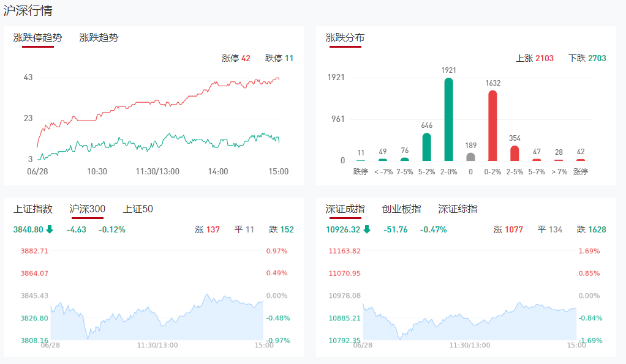Switch to the 创业板指 tab
Viewport: 626px width, 364px height.
401,209
